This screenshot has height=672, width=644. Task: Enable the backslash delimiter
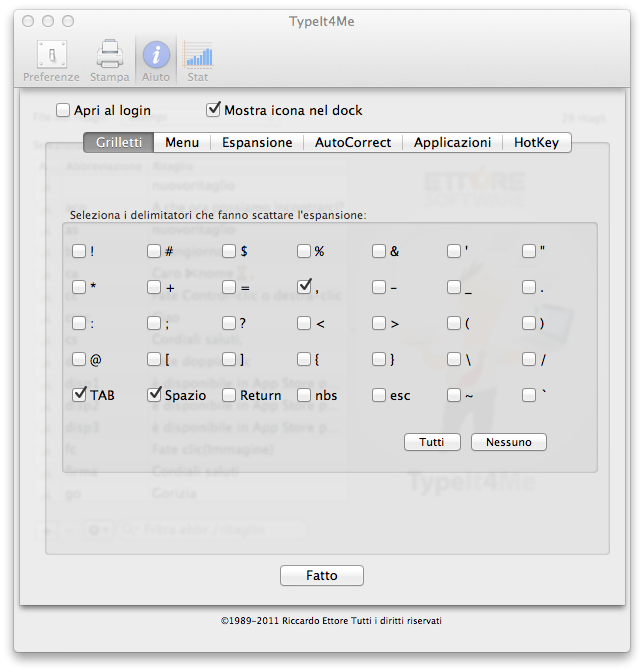tap(454, 359)
